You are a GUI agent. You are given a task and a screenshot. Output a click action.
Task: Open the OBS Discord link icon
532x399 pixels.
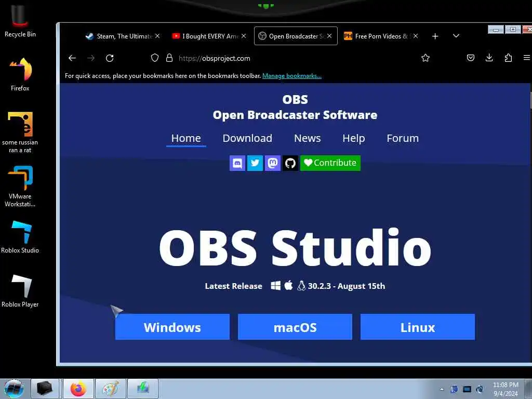tap(237, 163)
